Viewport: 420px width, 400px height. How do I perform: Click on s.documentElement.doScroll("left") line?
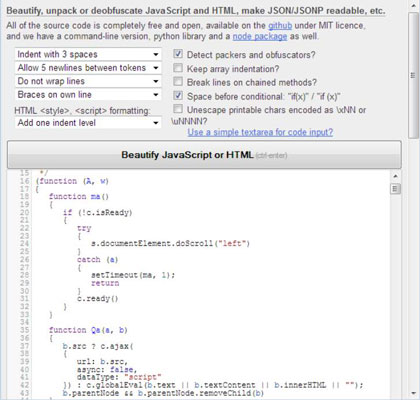pyautogui.click(x=170, y=244)
